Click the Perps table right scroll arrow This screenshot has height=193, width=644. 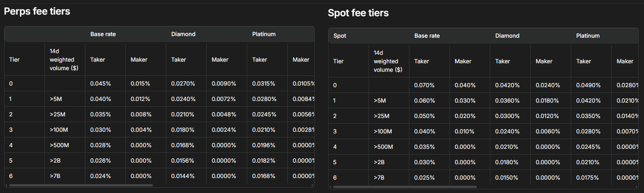click(x=313, y=186)
